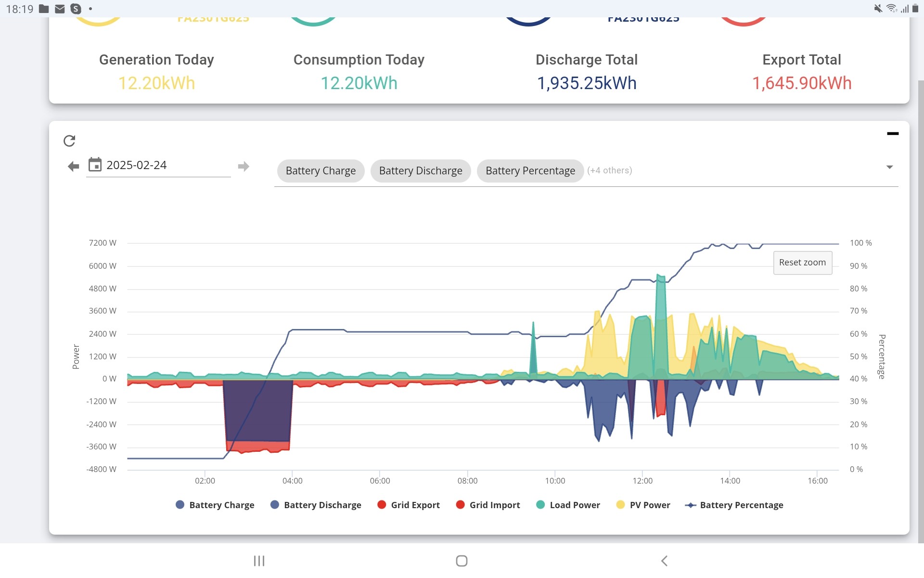This screenshot has width=924, height=578.
Task: Click the Reset zoom button
Action: pyautogui.click(x=802, y=263)
